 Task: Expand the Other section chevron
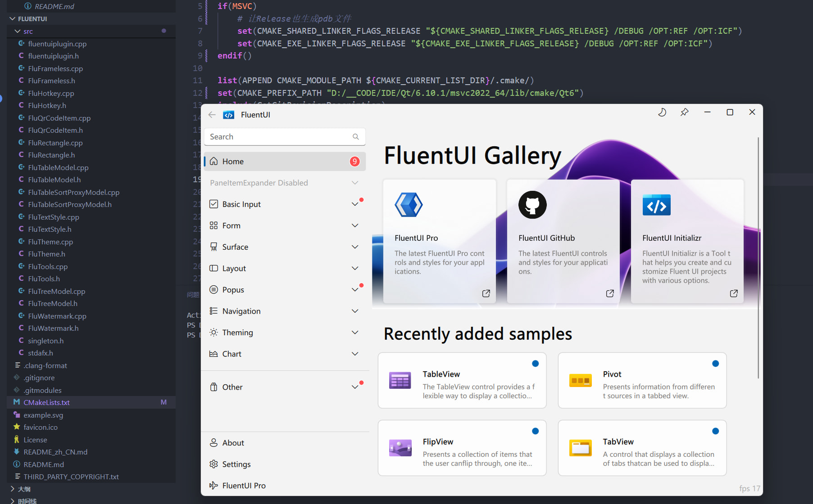(355, 387)
